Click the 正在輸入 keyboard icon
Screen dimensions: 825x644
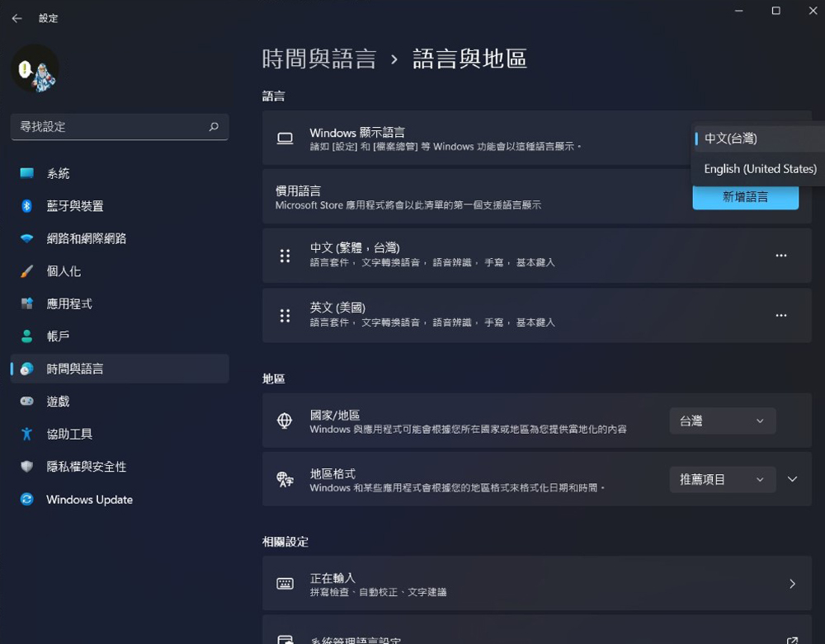click(285, 584)
